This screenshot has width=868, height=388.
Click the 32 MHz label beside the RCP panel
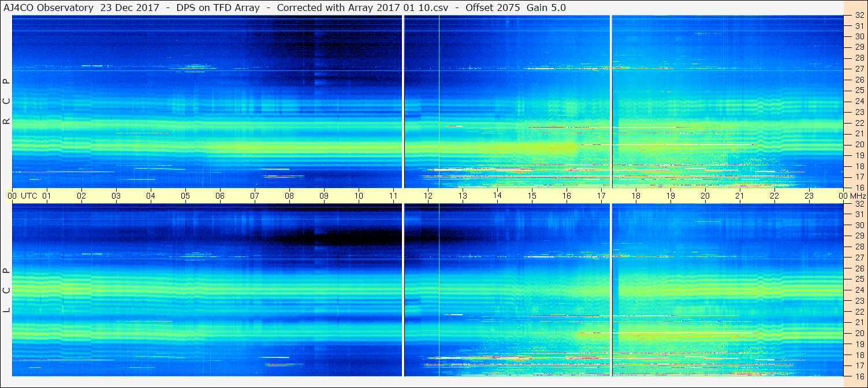point(859,16)
